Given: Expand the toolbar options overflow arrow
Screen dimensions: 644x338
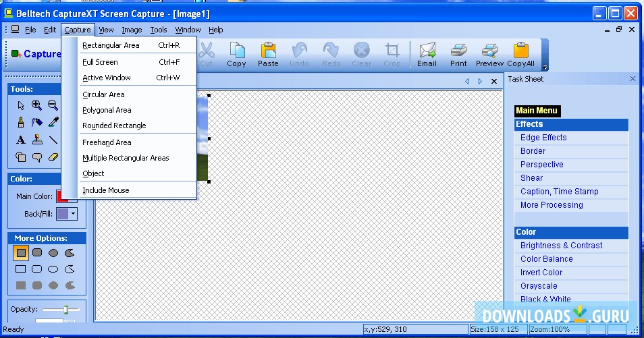Looking at the screenshot, I should pos(545,67).
